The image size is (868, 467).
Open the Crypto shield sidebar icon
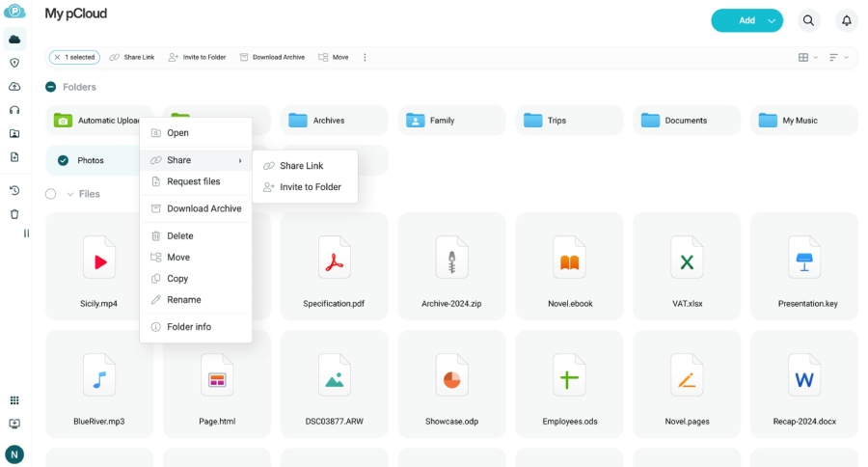[14, 63]
